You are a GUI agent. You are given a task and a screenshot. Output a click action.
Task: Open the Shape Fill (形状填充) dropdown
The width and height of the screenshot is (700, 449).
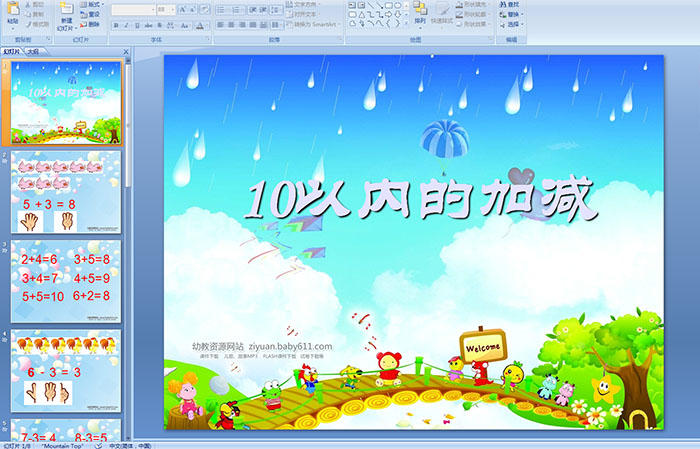tap(475, 4)
